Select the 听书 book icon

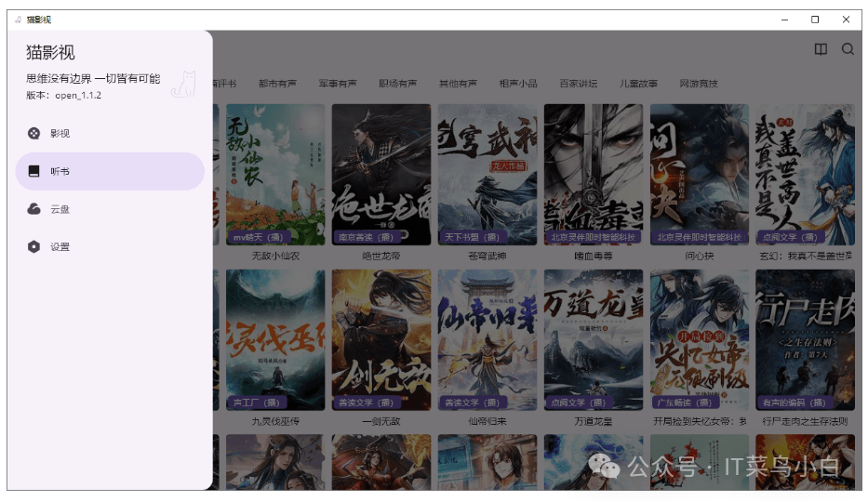click(x=34, y=172)
